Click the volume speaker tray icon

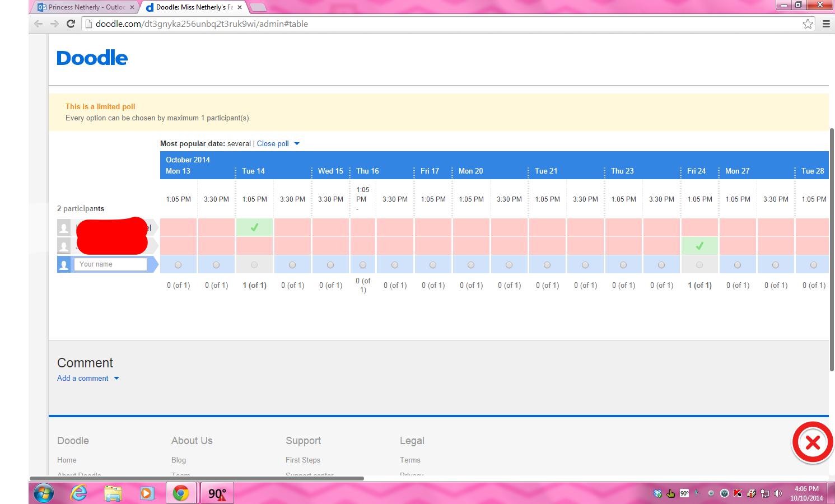point(778,493)
